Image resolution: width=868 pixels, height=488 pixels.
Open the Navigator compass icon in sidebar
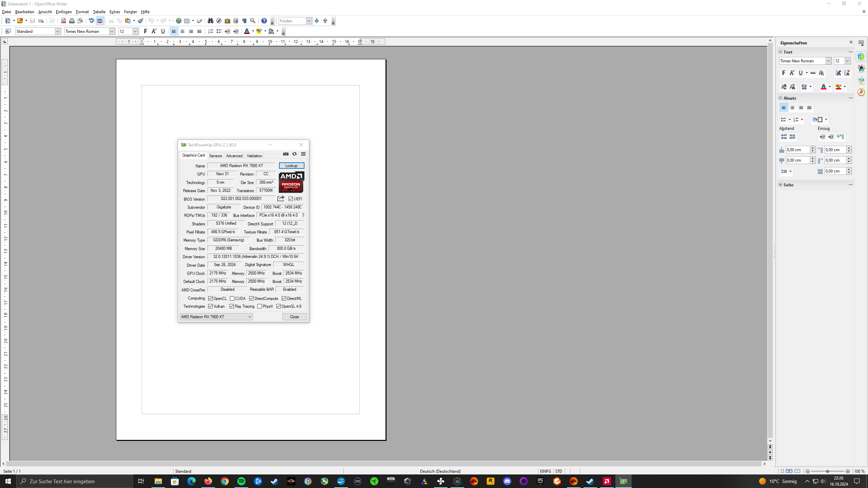tap(861, 92)
